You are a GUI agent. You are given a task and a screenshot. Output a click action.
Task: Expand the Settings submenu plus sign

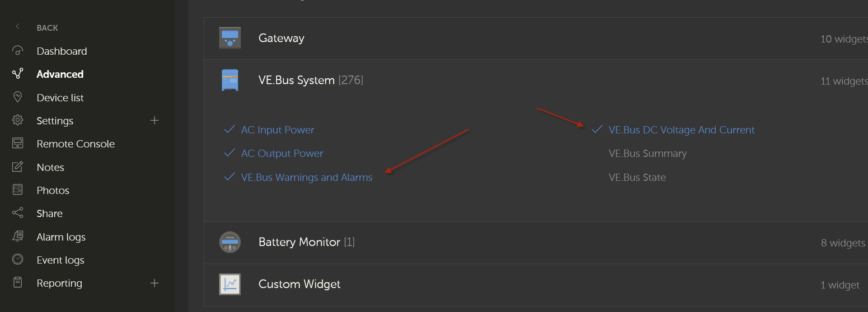pos(155,120)
